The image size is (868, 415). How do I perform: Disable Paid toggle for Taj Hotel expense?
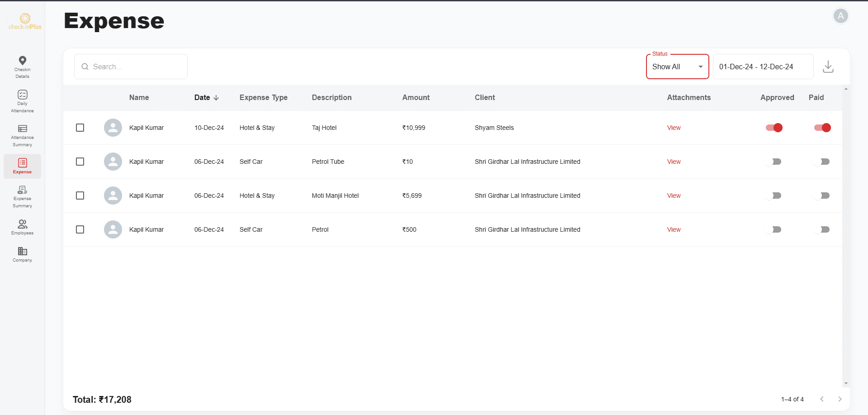click(x=822, y=128)
